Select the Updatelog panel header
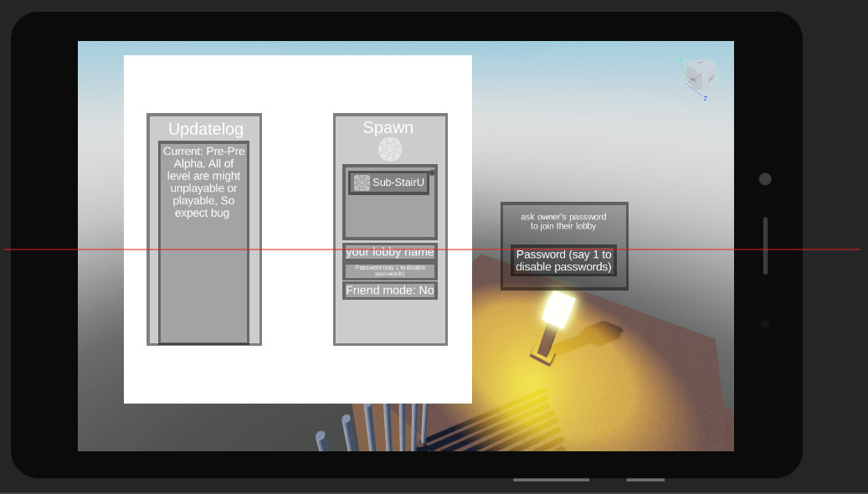 tap(204, 129)
